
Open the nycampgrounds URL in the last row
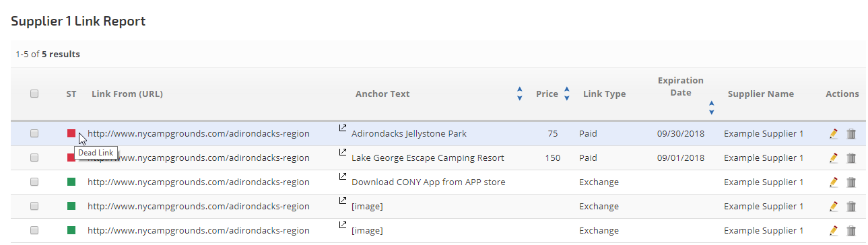pyautogui.click(x=199, y=231)
